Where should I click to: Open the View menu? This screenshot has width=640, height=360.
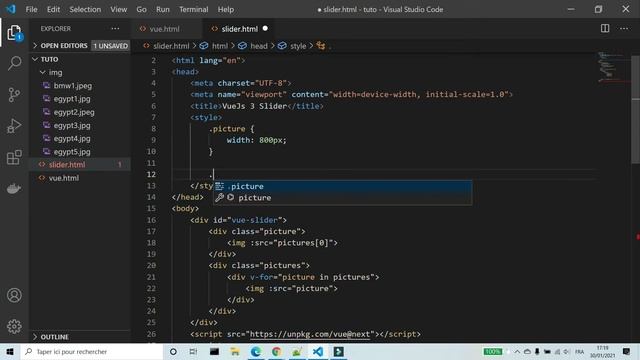pos(118,9)
